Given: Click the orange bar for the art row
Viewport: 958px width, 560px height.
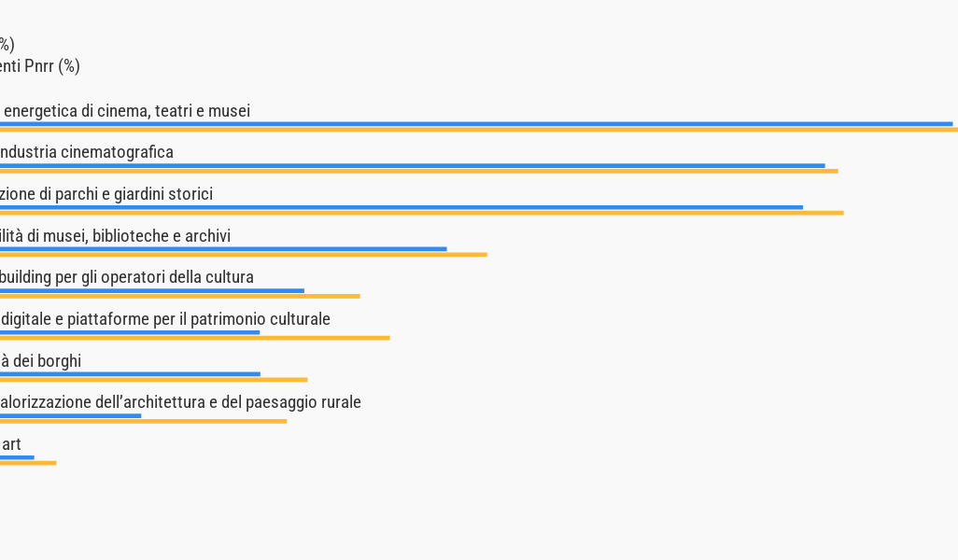Looking at the screenshot, I should pos(28,463).
